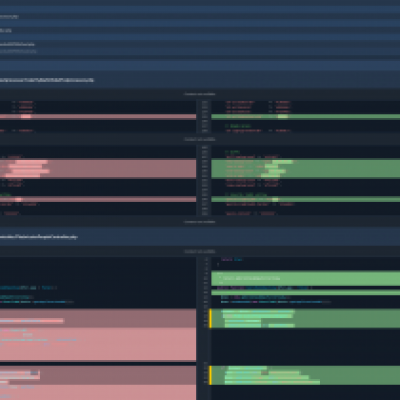Expand the collapsed context bar just above the second file header
This screenshot has height=400, width=400.
pos(200,222)
